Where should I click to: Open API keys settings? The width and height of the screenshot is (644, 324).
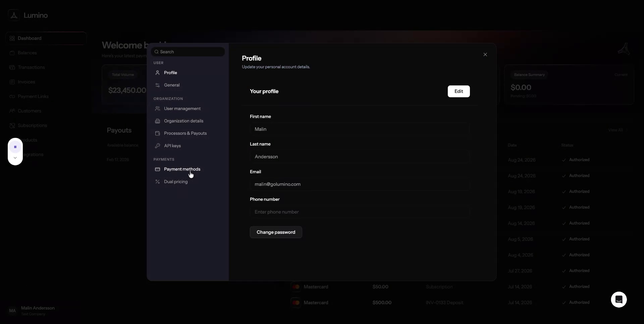point(188,146)
